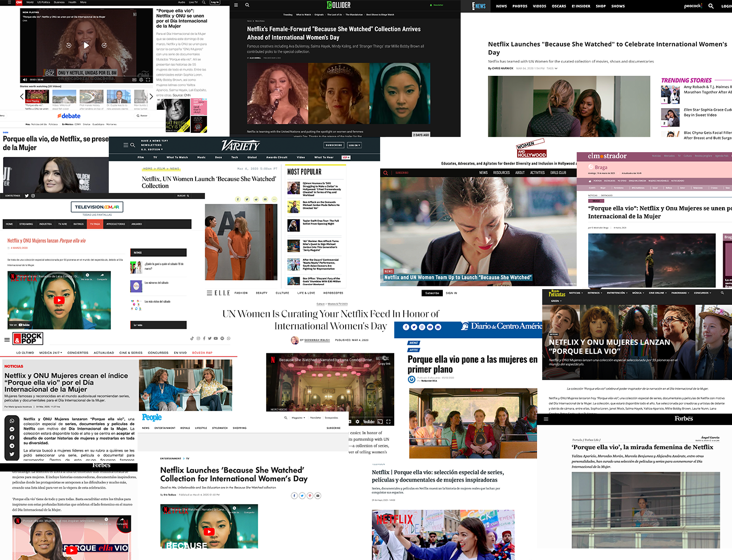The width and height of the screenshot is (732, 560).
Task: Select RESOURCES in Women and Hollywood menu
Action: click(501, 173)
